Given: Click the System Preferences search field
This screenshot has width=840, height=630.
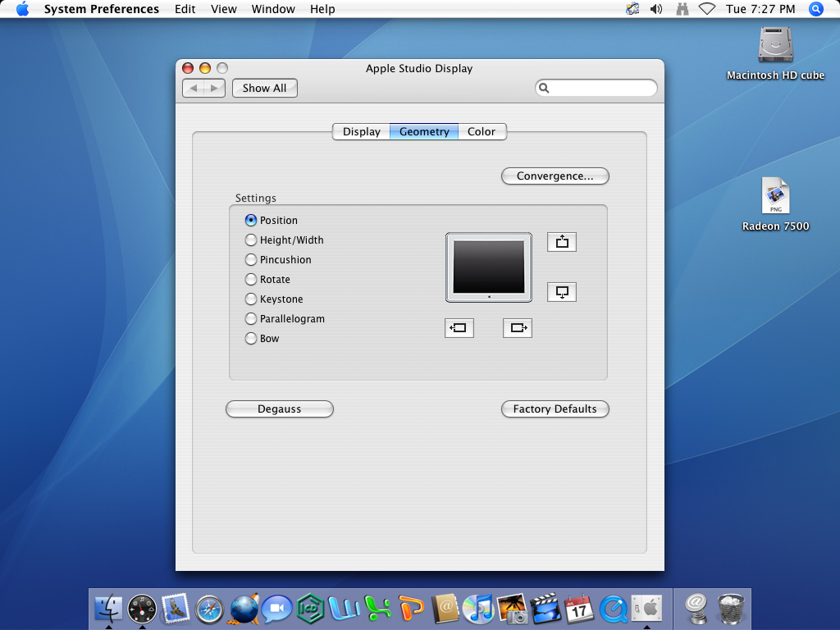Looking at the screenshot, I should pos(596,88).
